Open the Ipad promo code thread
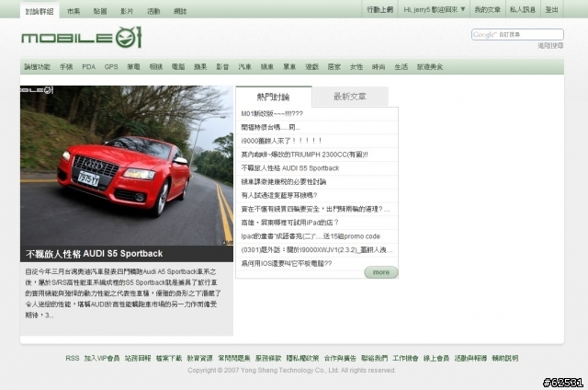588x390 pixels. pos(311,236)
